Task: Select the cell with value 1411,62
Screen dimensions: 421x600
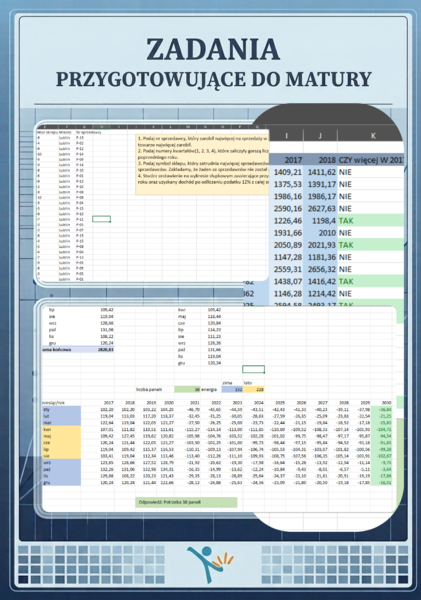Action: pyautogui.click(x=320, y=172)
